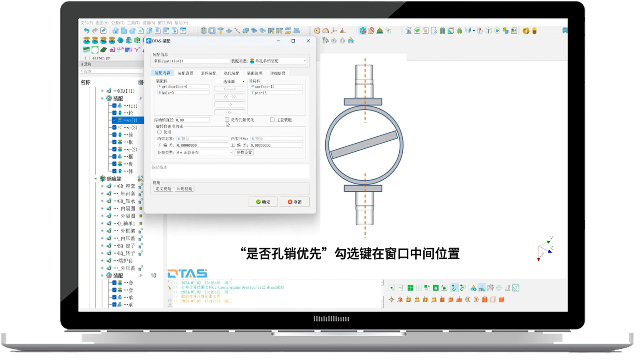Select the yellow funnel icon in the top toolbar

pos(220,31)
